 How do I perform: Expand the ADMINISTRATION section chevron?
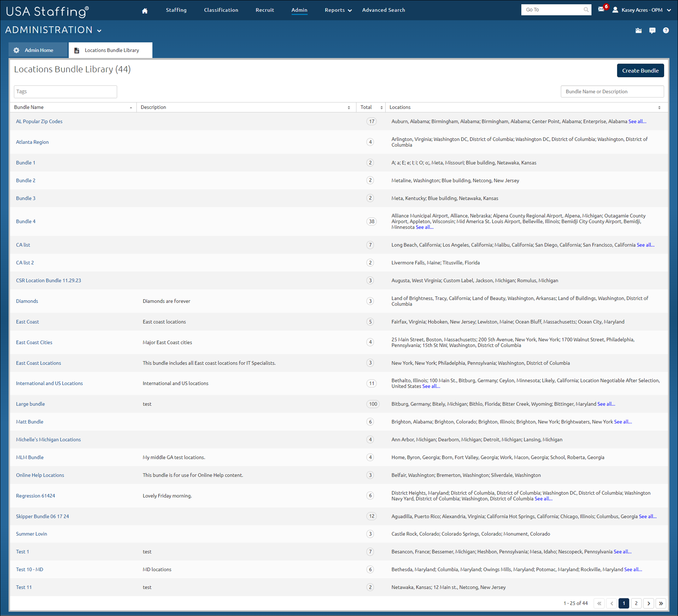[x=99, y=31]
